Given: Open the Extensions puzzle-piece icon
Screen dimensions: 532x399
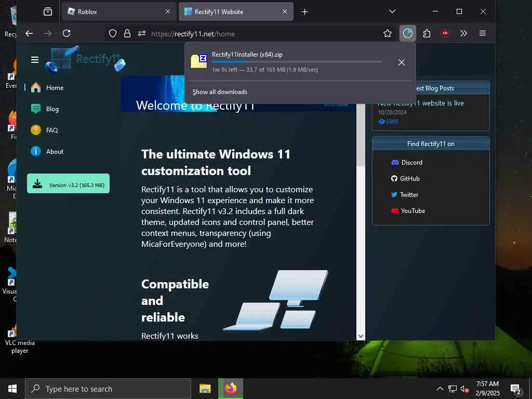Looking at the screenshot, I should (x=427, y=33).
